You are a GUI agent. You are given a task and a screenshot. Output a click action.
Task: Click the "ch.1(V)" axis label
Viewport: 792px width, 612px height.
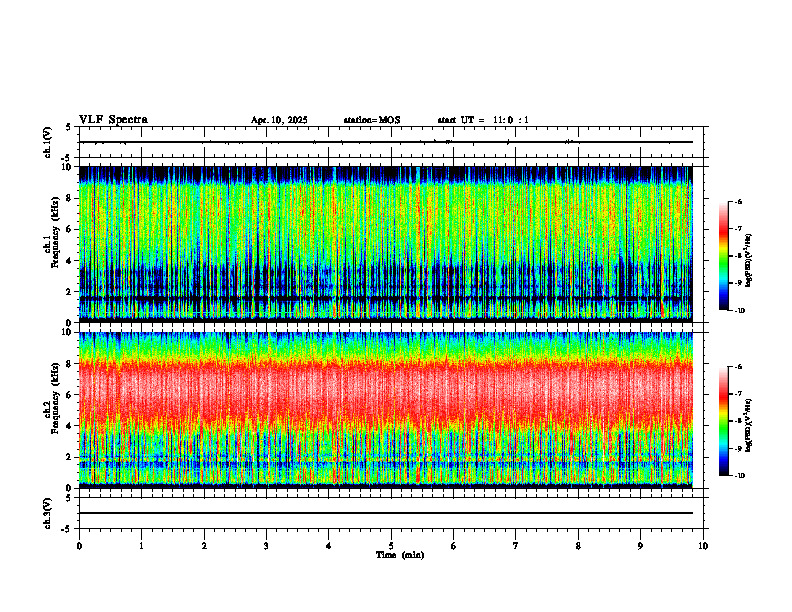pos(48,142)
